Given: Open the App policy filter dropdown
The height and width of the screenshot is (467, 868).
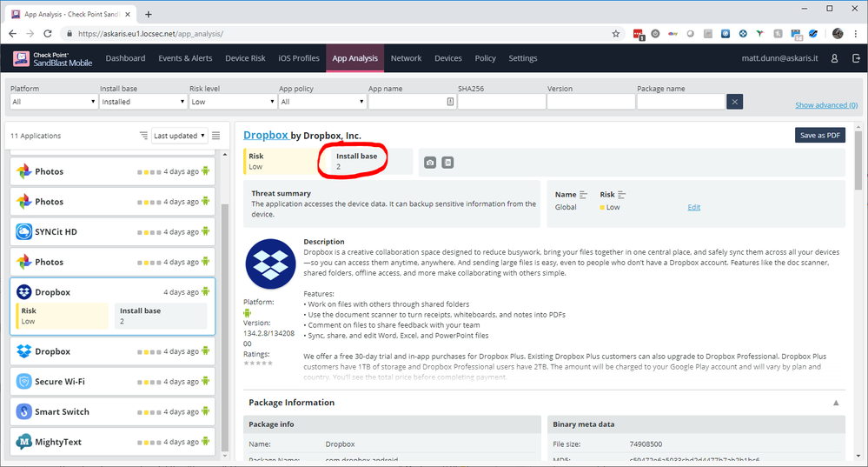Looking at the screenshot, I should (322, 102).
